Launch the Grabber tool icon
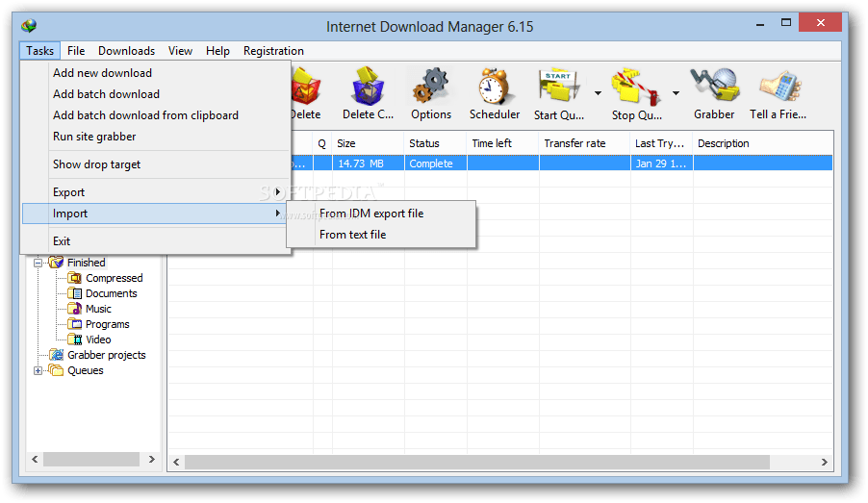868x503 pixels. point(714,86)
